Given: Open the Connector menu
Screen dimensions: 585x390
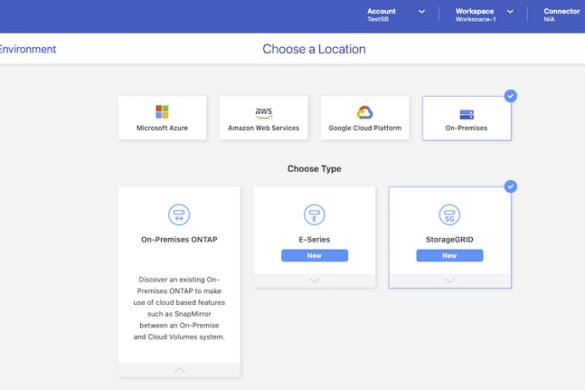Looking at the screenshot, I should click(563, 15).
